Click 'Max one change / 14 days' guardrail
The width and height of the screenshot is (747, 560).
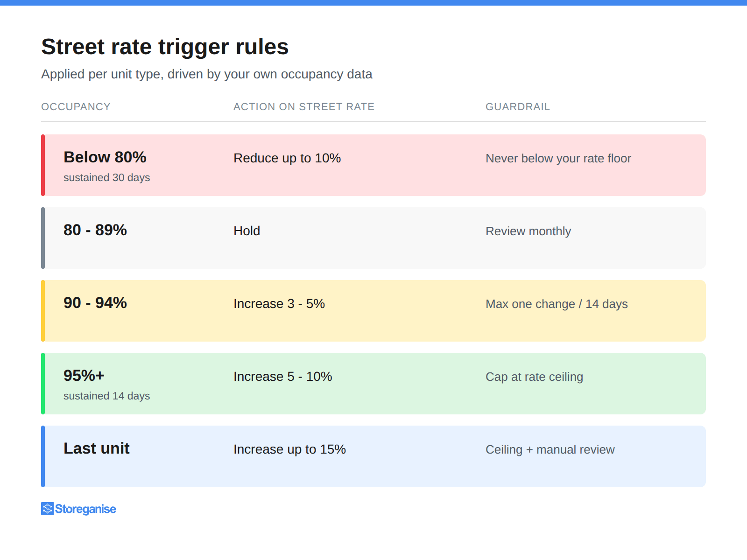[557, 304]
